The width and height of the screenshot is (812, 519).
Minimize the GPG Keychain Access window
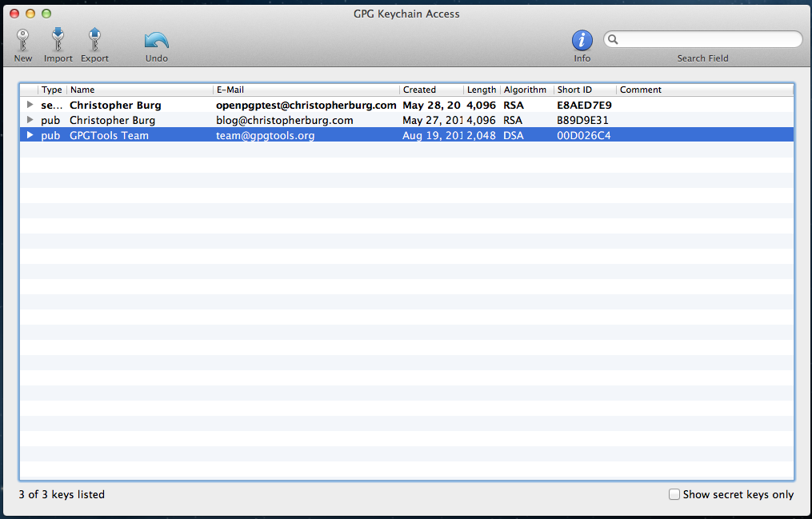30,14
